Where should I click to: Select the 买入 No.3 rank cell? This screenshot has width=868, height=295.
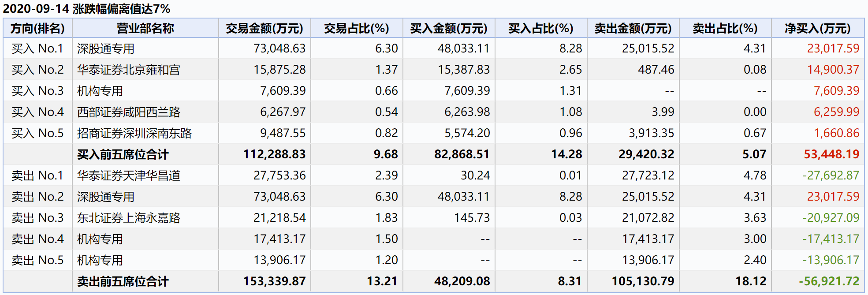tap(37, 91)
